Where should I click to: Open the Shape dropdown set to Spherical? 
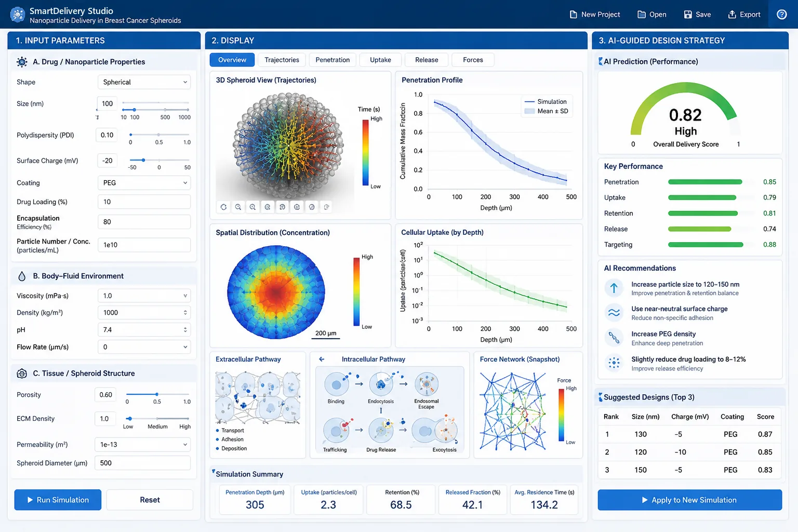click(x=144, y=82)
